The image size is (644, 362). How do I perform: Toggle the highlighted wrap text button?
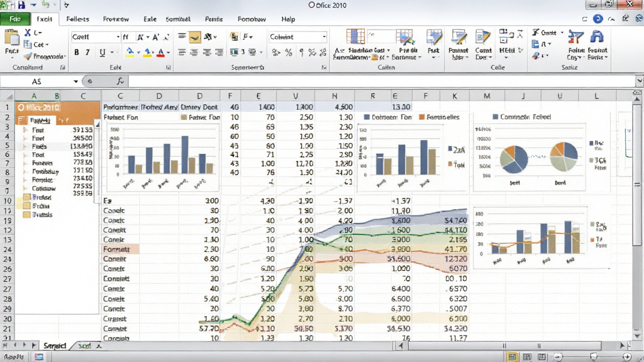195,37
